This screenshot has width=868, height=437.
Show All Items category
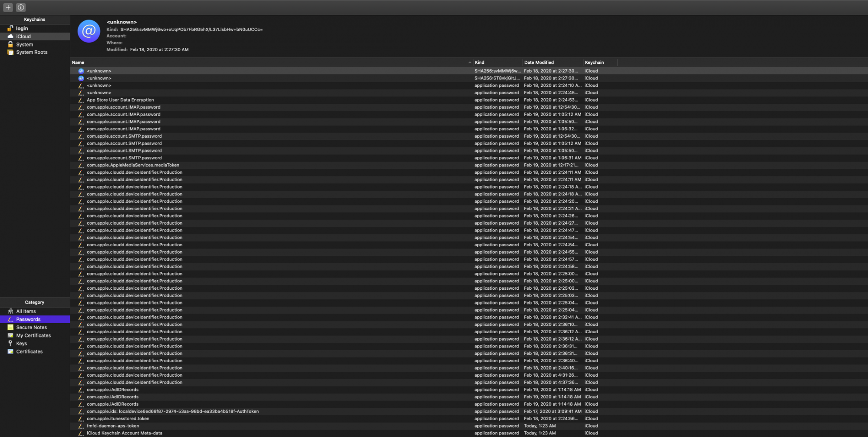(x=35, y=311)
